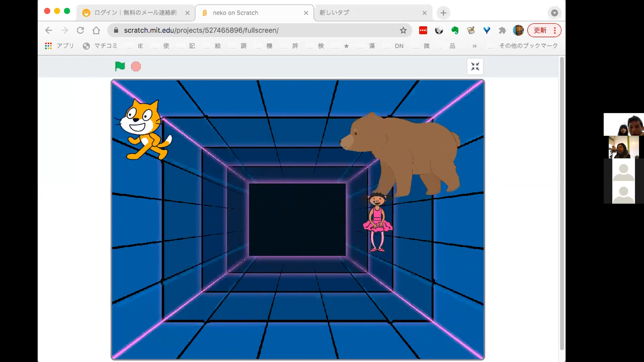Go back to the previous page
Screen dimensions: 644x362
pyautogui.click(x=48, y=30)
